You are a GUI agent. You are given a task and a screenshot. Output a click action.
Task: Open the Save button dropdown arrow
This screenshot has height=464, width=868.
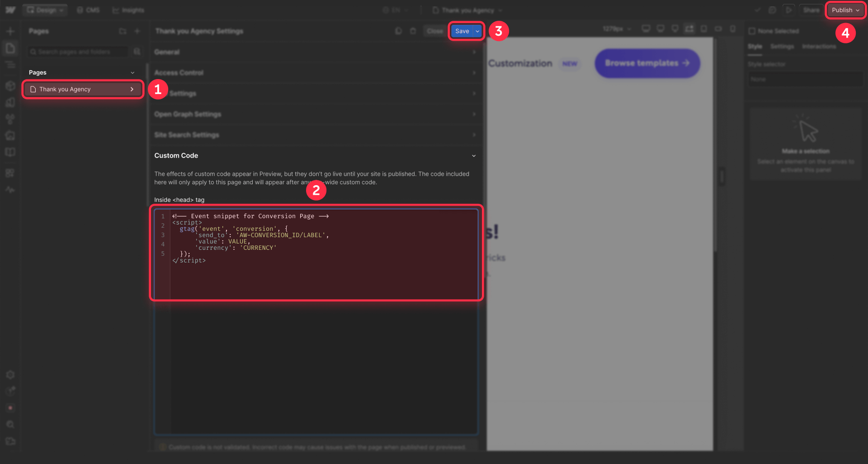477,31
